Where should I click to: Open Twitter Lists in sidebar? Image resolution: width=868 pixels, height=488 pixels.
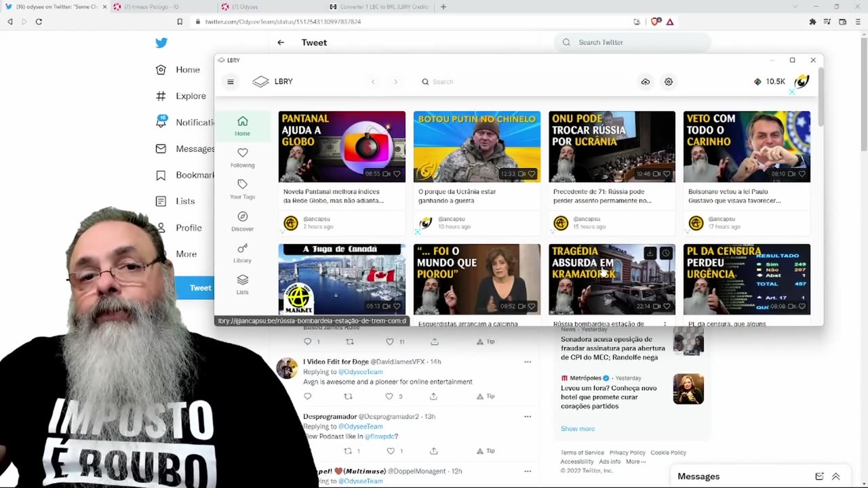(175, 201)
